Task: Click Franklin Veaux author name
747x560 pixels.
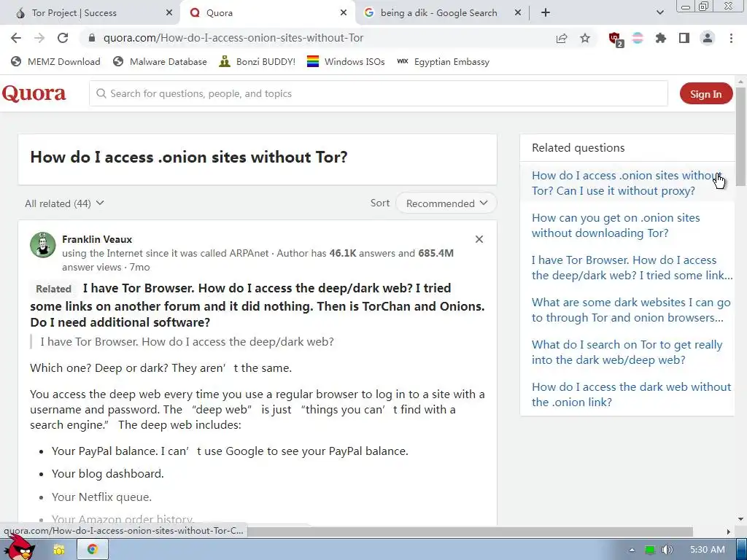Action: click(x=97, y=239)
